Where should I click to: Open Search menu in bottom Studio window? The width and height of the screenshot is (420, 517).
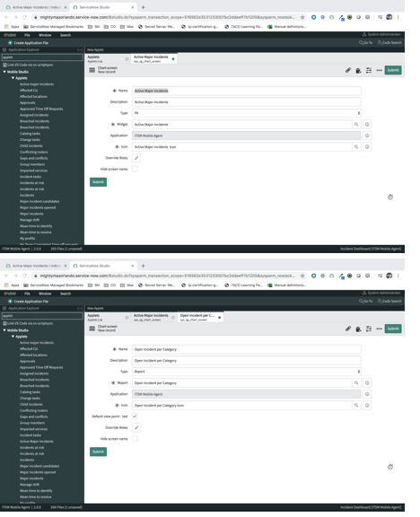(66, 294)
